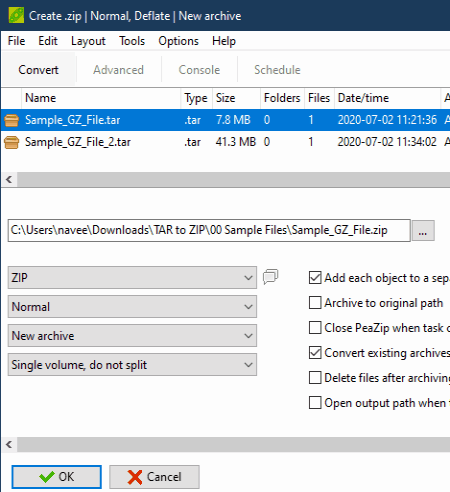Image resolution: width=450 pixels, height=492 pixels.
Task: Sort file list by Size column
Action: 236,98
